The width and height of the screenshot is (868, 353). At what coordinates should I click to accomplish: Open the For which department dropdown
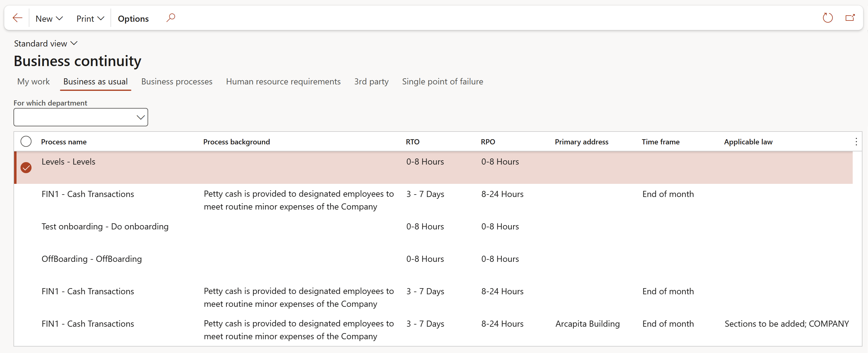(140, 117)
